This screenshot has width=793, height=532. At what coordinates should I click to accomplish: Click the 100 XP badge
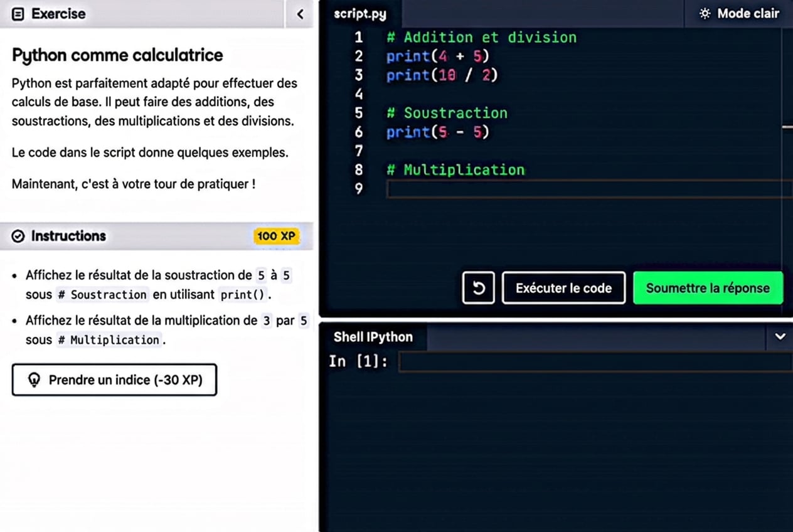276,236
